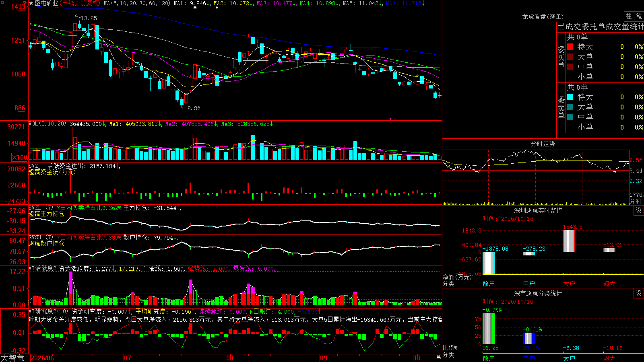Click the red 特大 buy-order color swatch
The image size is (644, 362).
570,47
